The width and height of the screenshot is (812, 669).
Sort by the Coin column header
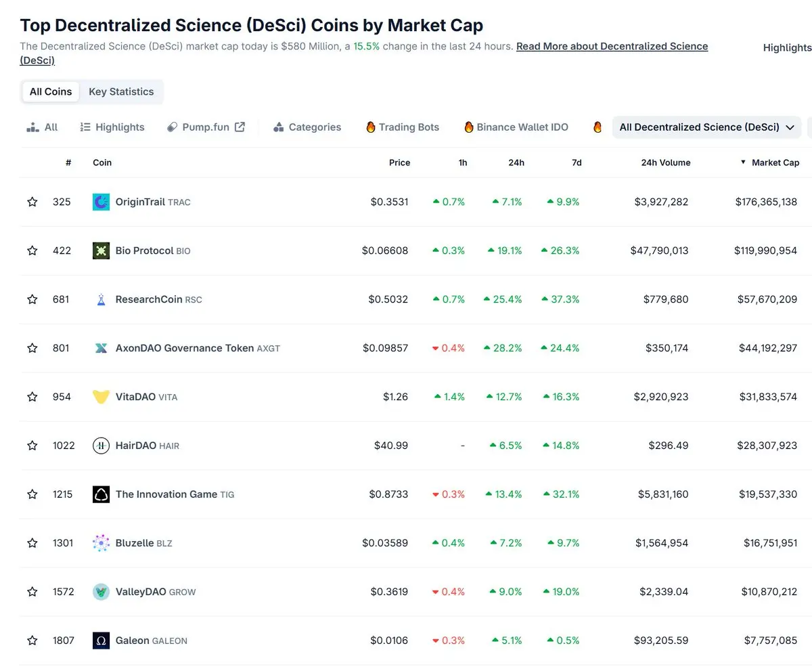tap(102, 163)
